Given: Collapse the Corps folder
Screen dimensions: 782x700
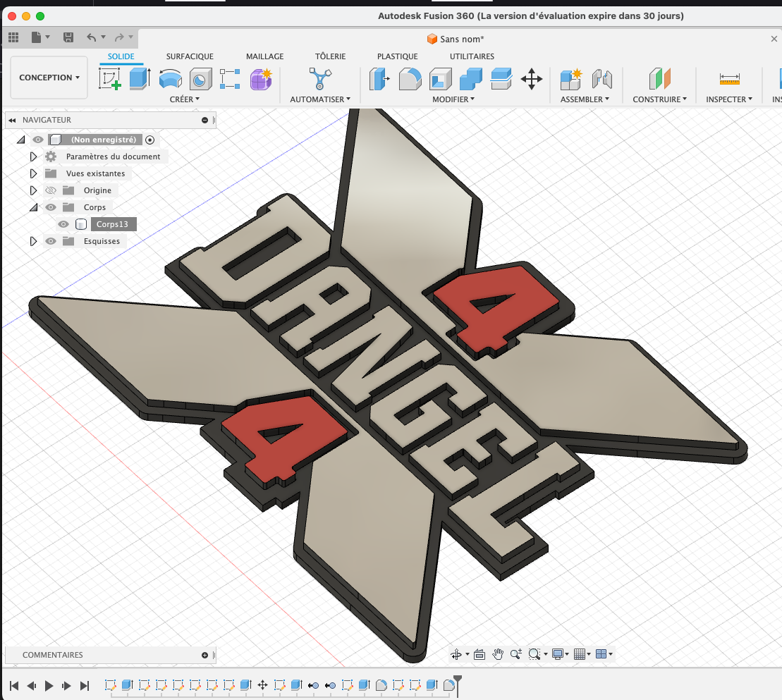Looking at the screenshot, I should [x=33, y=207].
